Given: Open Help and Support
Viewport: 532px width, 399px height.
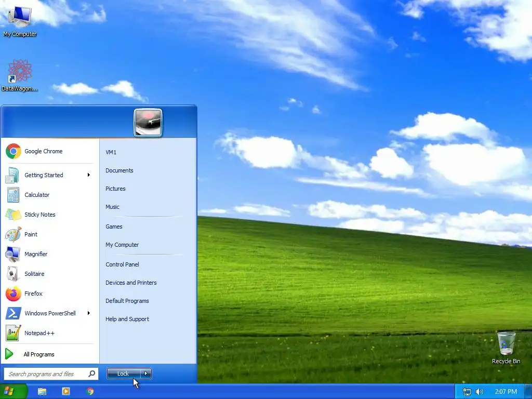Looking at the screenshot, I should (127, 320).
